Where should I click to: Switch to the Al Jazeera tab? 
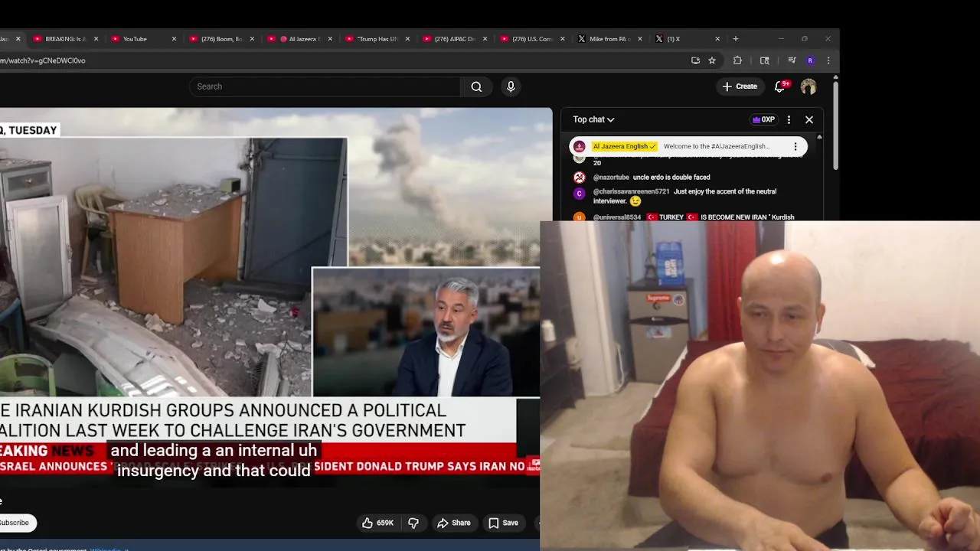click(299, 39)
